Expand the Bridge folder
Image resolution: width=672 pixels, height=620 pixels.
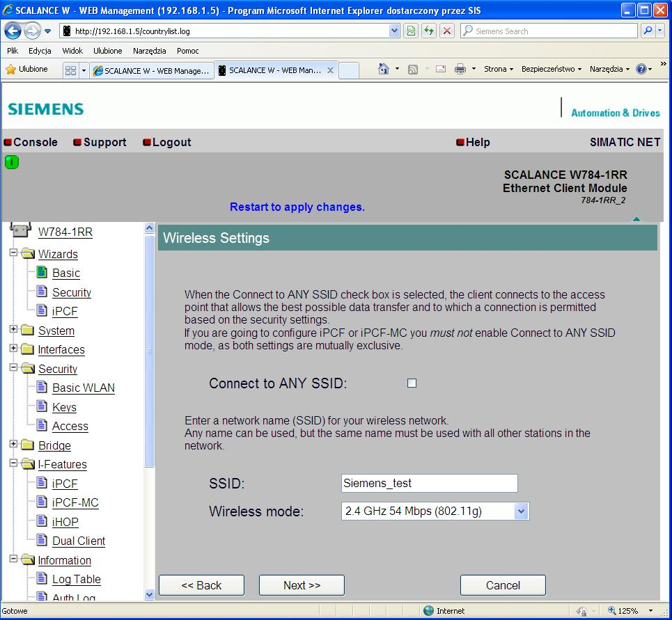13,444
